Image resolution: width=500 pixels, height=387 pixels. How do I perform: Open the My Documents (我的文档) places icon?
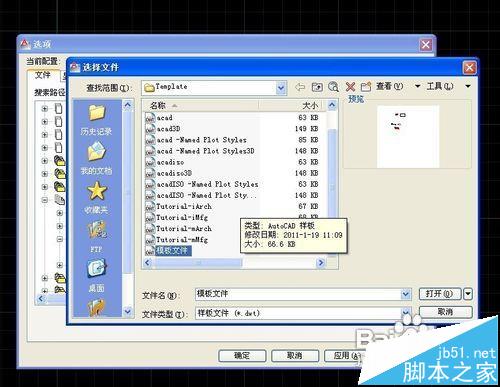96,152
